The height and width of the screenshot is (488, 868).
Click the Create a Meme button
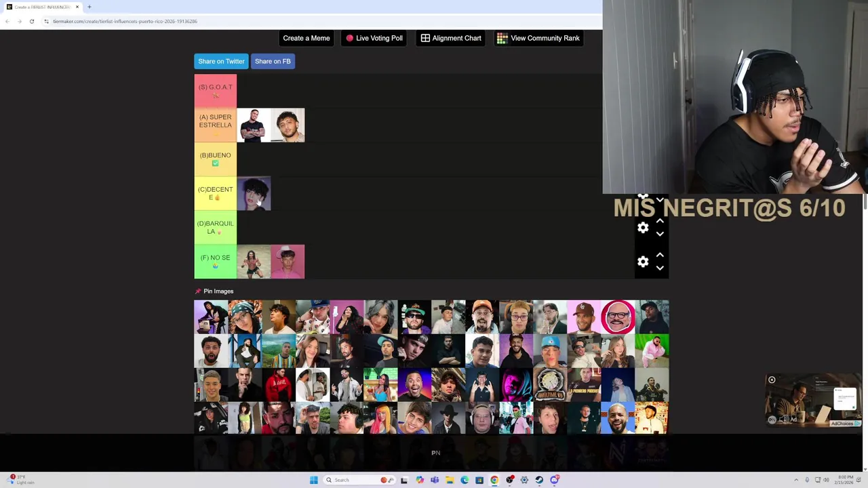coord(307,38)
